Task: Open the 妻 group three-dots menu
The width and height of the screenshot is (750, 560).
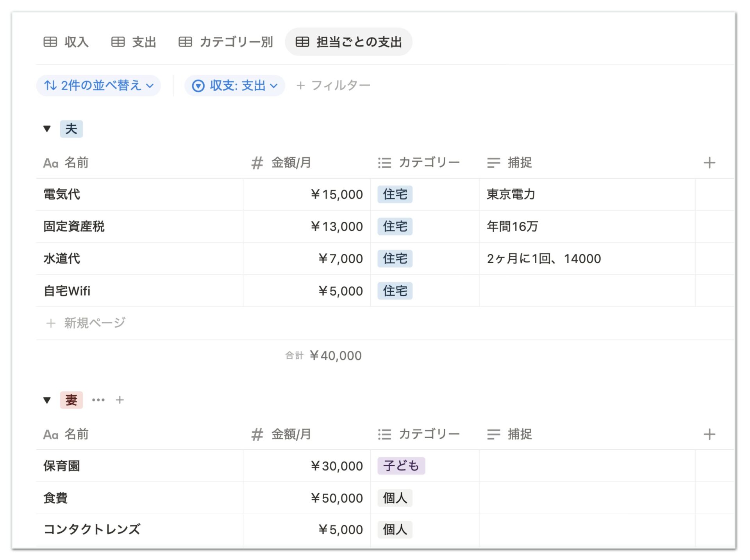Action: 98,400
